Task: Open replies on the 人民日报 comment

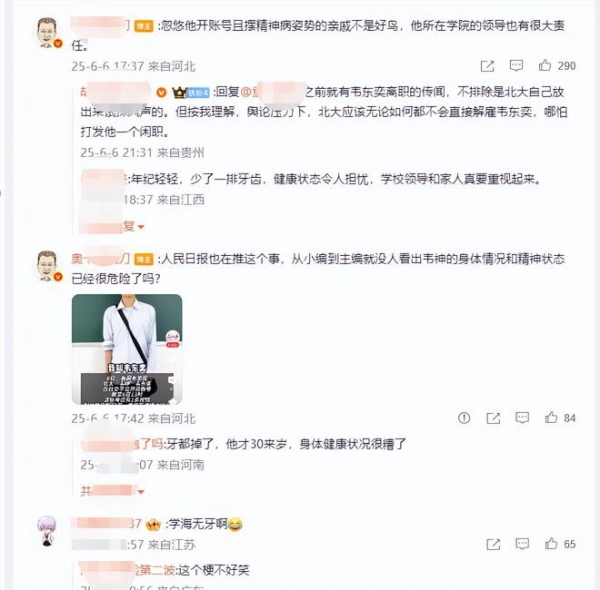Action: [x=522, y=417]
